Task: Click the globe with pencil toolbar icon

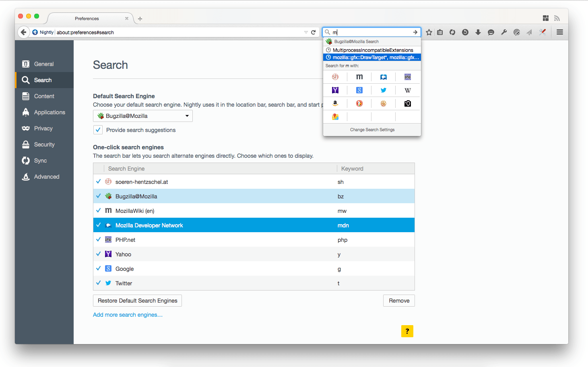Action: pyautogui.click(x=517, y=32)
